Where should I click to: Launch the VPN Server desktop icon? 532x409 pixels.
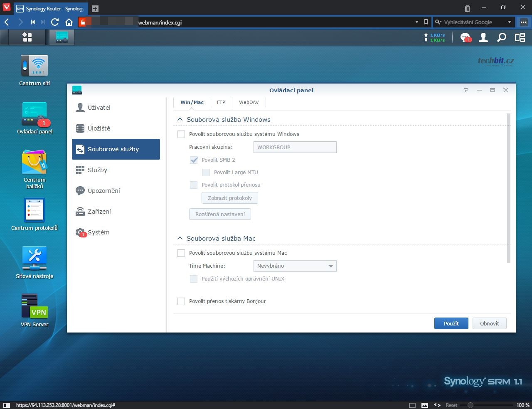(x=34, y=307)
